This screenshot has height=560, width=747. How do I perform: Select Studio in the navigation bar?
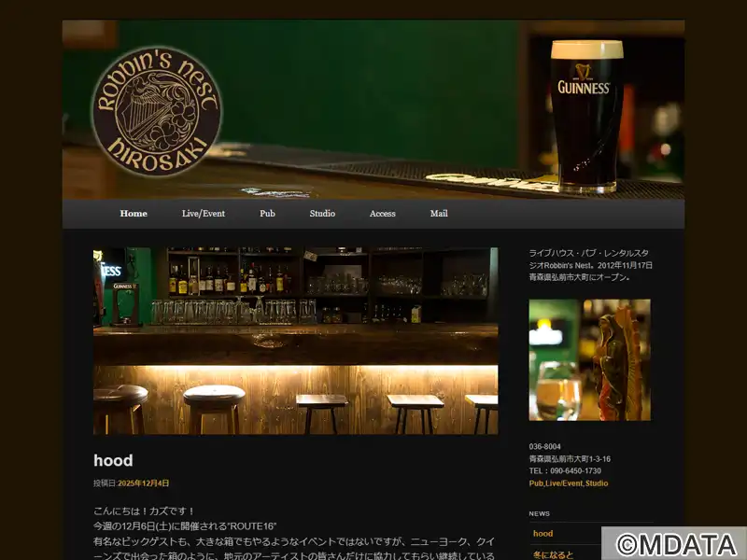(x=322, y=214)
